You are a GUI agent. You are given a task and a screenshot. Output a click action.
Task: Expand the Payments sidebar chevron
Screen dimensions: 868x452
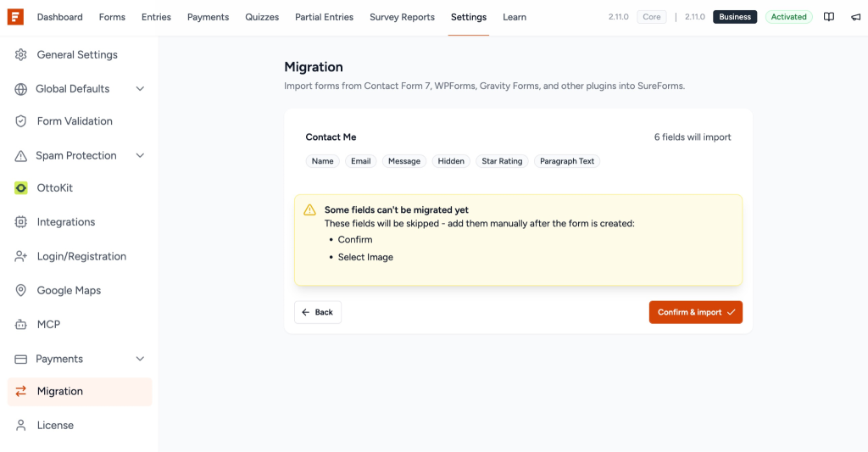(140, 359)
